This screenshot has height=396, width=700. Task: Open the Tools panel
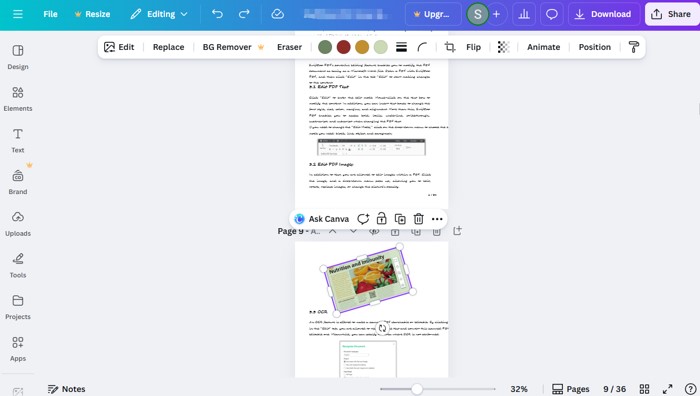[x=18, y=265]
